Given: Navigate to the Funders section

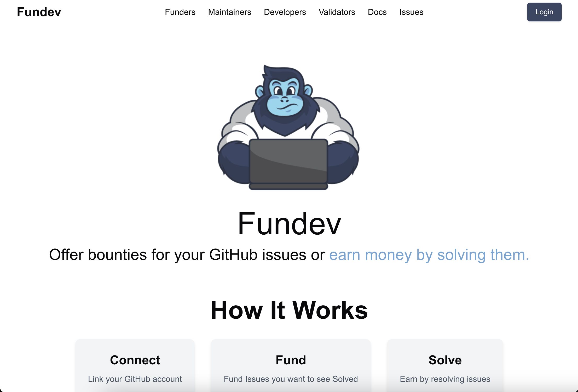Looking at the screenshot, I should click(x=180, y=12).
